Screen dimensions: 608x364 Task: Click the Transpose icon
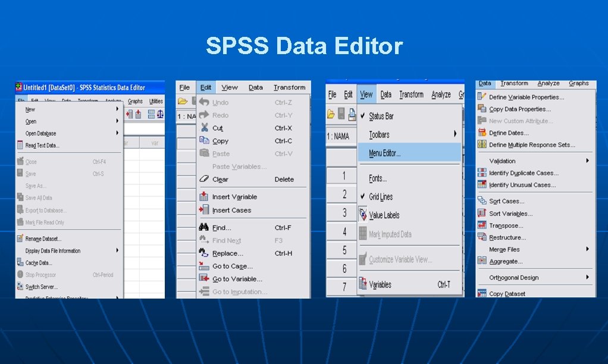tap(482, 225)
